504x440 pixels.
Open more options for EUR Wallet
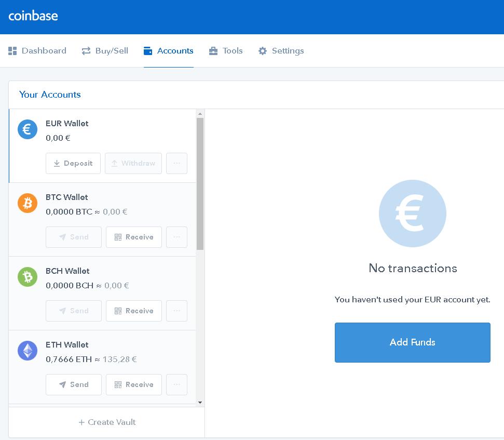tap(176, 163)
